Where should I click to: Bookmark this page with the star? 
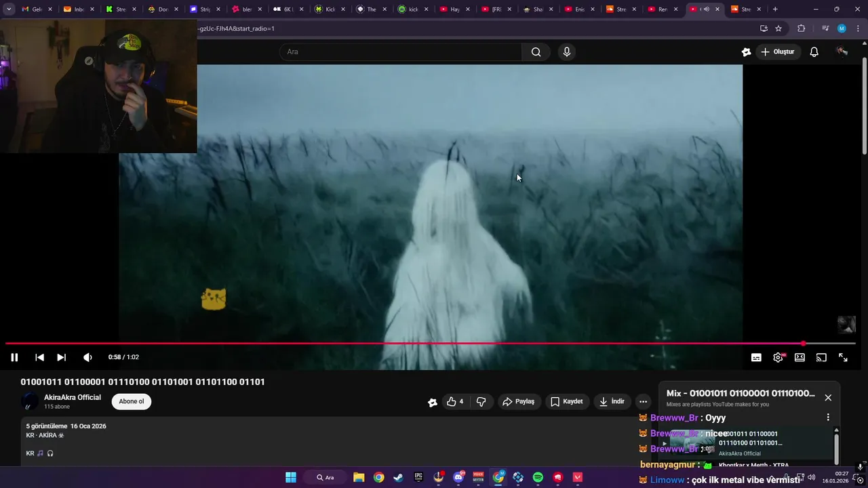tap(778, 28)
